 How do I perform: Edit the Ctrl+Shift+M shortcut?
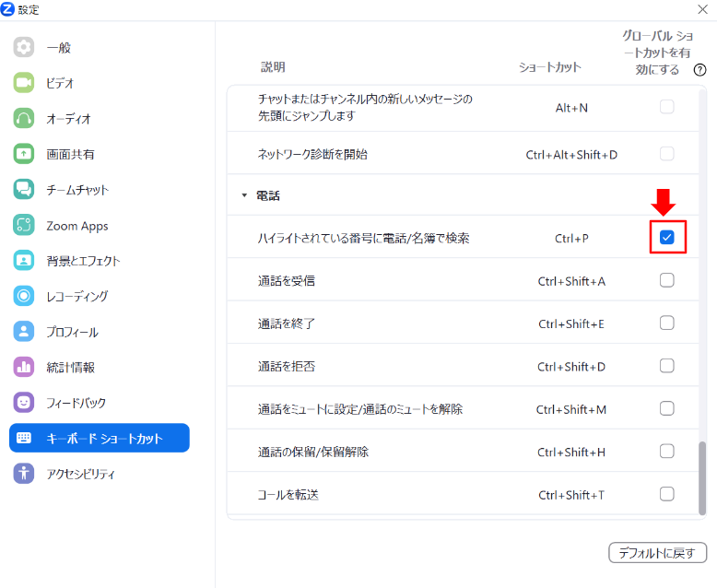tap(571, 409)
